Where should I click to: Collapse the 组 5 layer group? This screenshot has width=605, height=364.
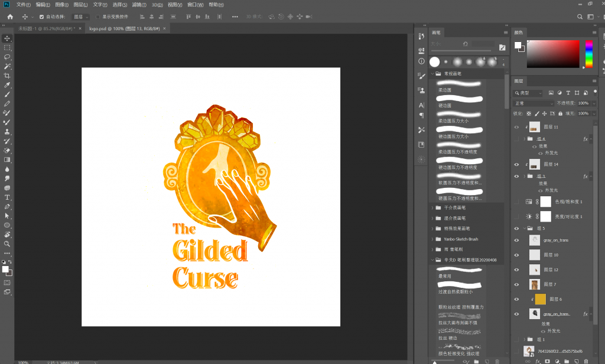tap(525, 228)
